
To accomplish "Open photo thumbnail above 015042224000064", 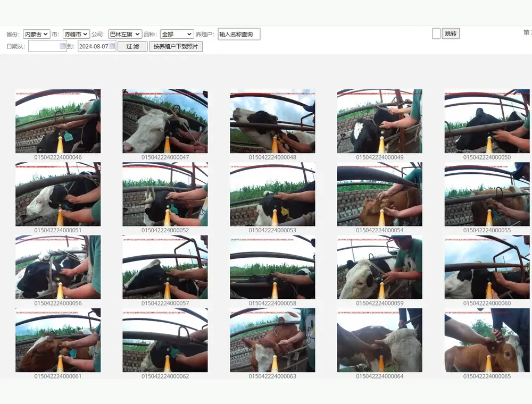I will (x=380, y=340).
